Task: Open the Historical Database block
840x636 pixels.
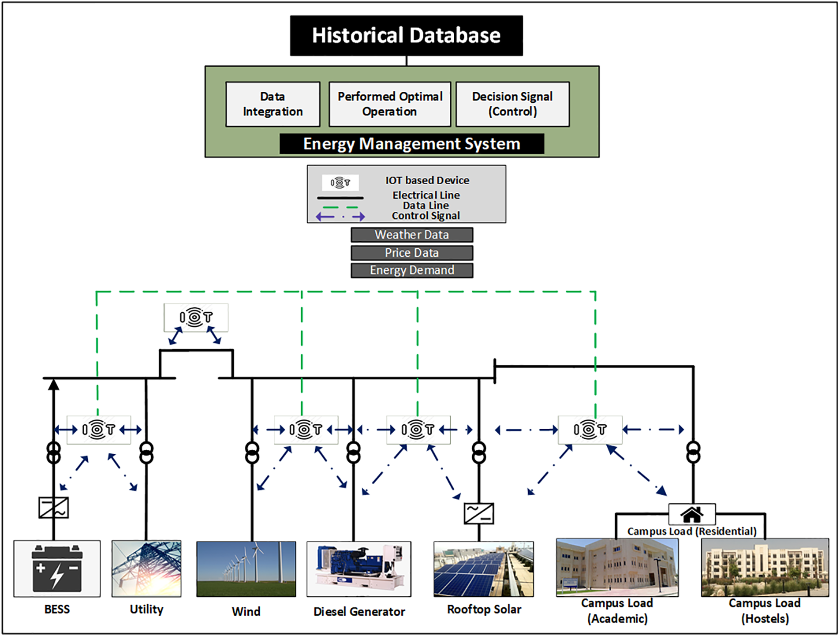Action: (406, 36)
